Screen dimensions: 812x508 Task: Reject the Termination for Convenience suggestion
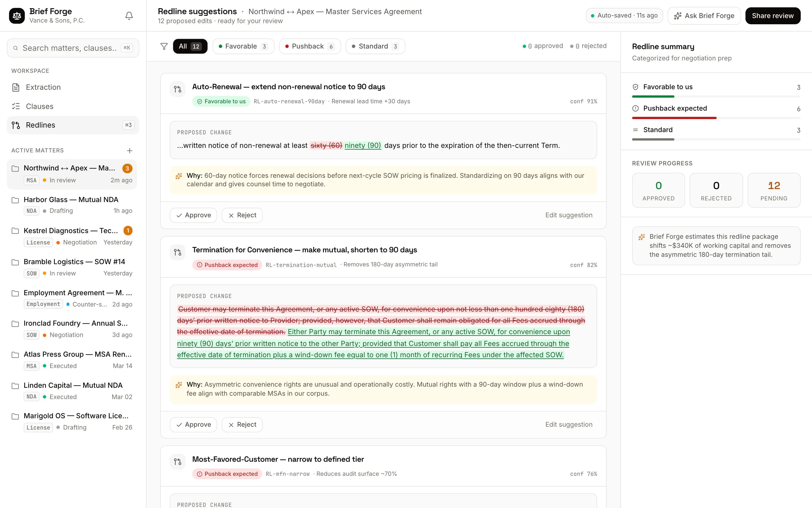click(242, 425)
